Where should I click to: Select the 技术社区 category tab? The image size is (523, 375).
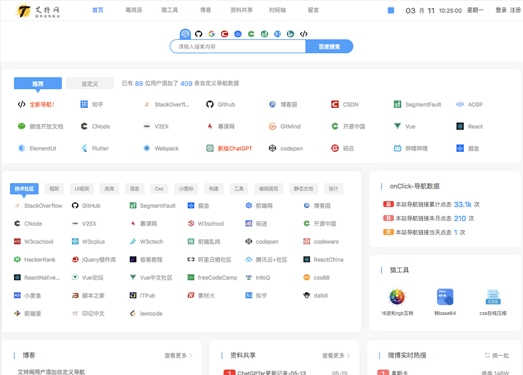coord(24,189)
